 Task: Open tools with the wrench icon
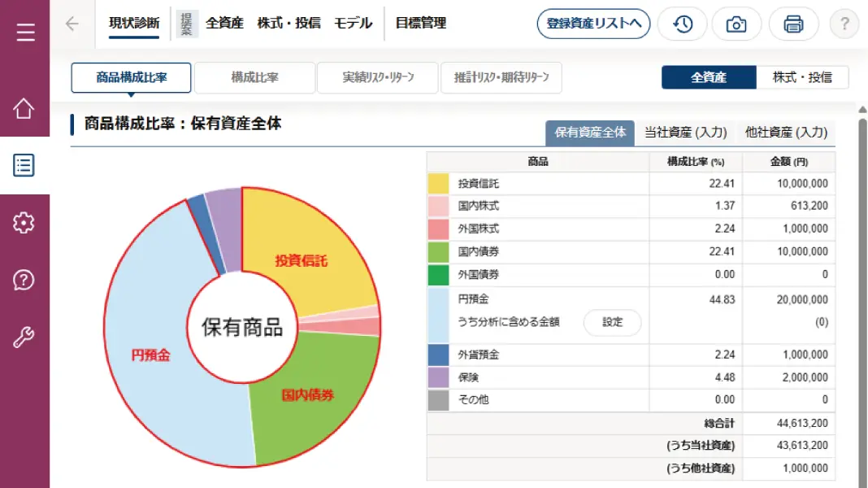pyautogui.click(x=24, y=337)
